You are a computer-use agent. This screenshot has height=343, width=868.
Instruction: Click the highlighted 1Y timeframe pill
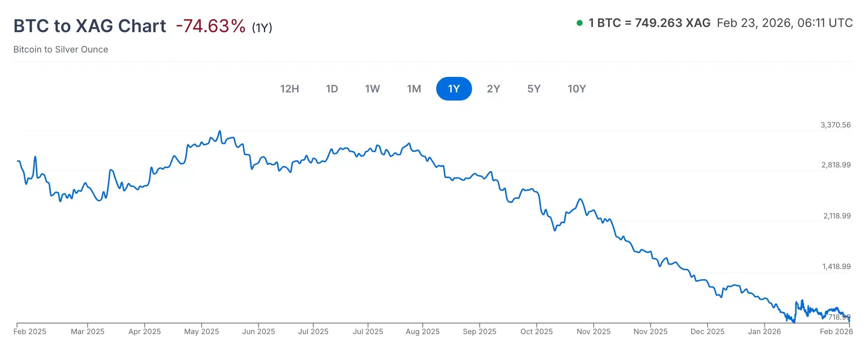[454, 89]
